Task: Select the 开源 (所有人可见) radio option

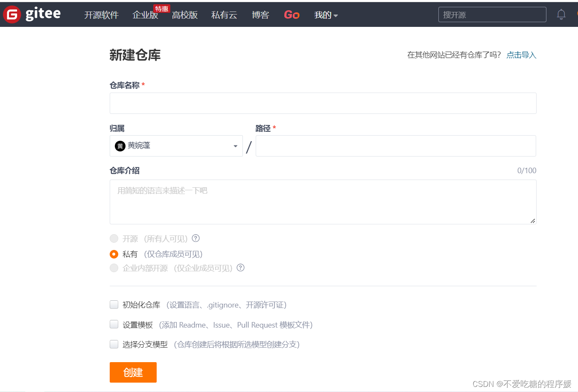Action: (114, 238)
